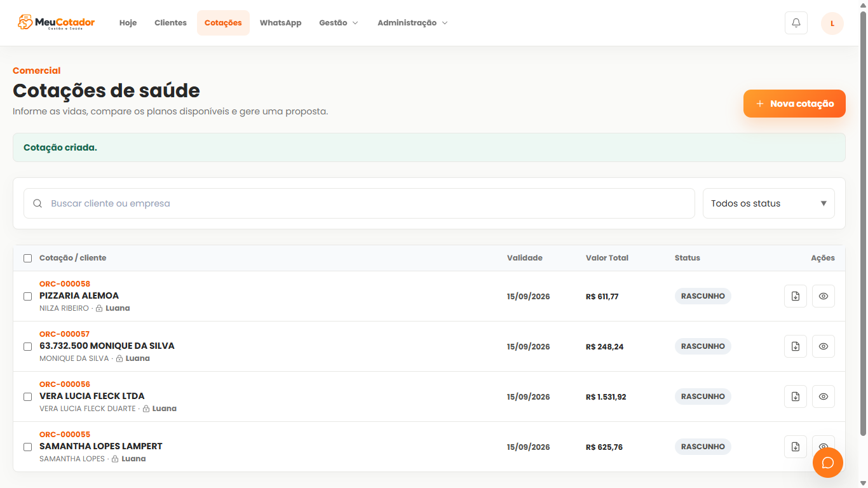Screen dimensions: 868x488
Task: Select the SAMANTHA LOPES LAMPERT row checkbox
Action: pos(27,447)
